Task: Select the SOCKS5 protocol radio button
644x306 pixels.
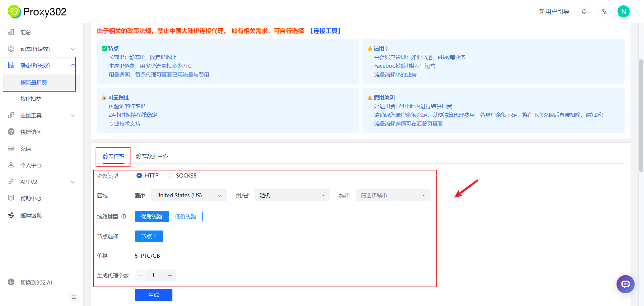Action: click(170, 175)
